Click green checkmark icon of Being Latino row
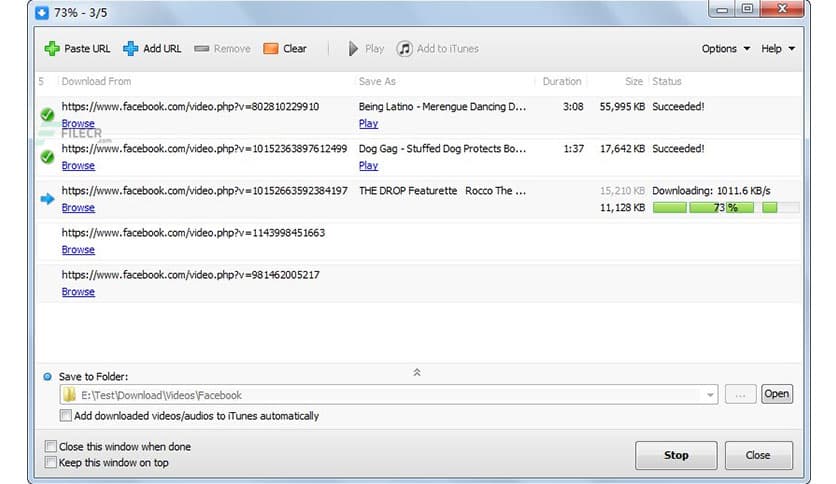 tap(47, 115)
